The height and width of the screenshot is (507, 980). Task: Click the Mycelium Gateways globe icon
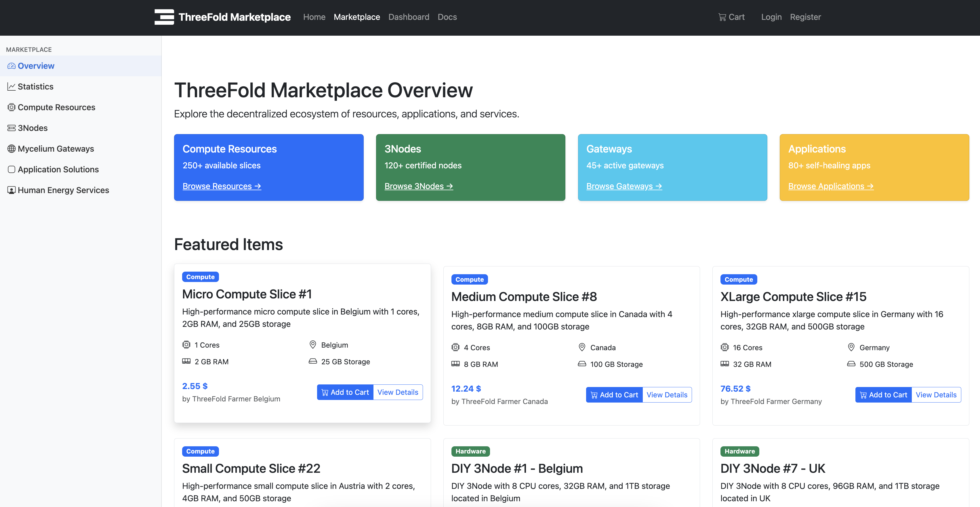pos(12,149)
